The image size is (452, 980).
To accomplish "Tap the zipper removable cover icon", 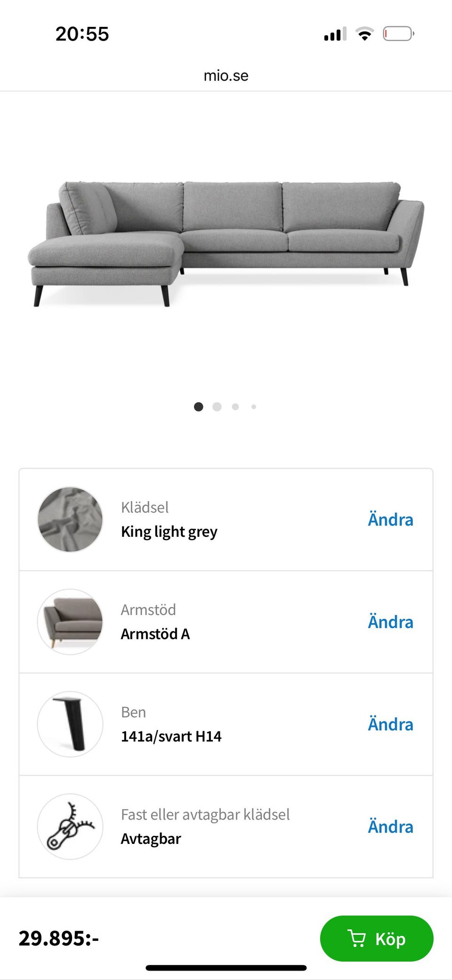I will tap(70, 826).
